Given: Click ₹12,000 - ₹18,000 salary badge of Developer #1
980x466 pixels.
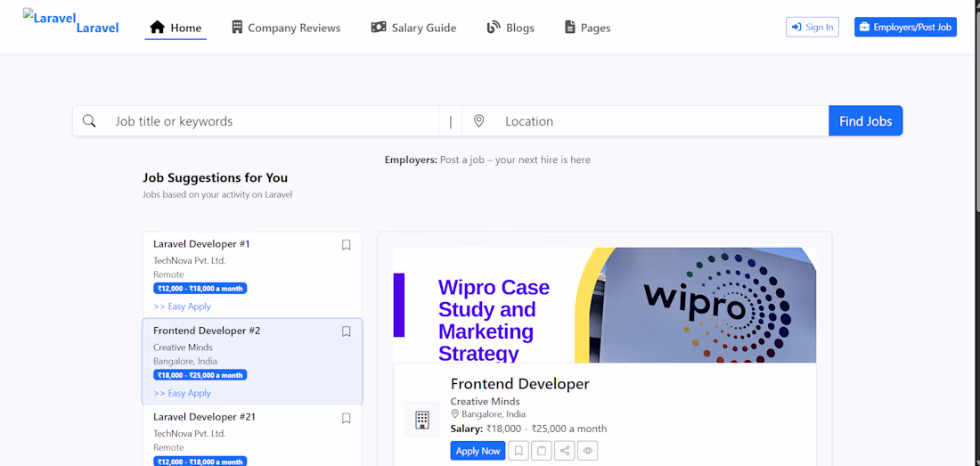Looking at the screenshot, I should (x=200, y=289).
